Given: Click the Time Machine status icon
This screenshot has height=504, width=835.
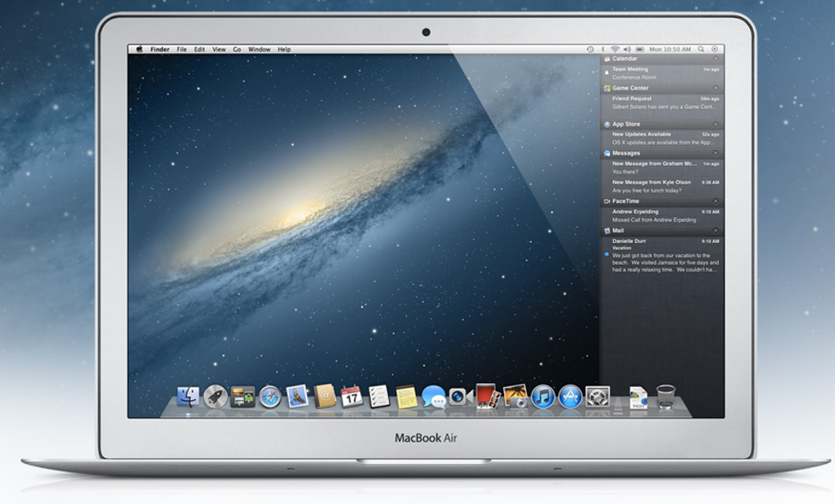Looking at the screenshot, I should click(x=590, y=49).
